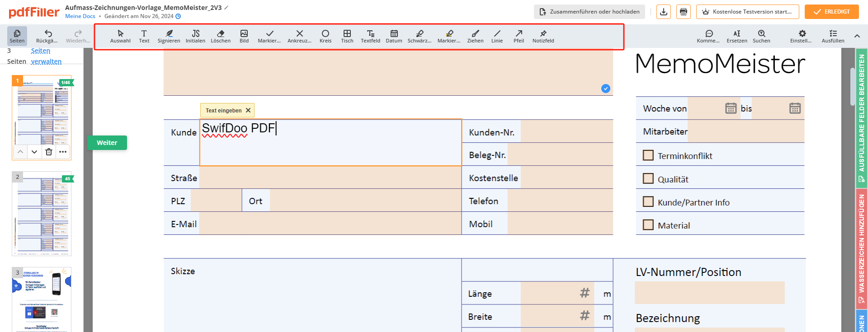Download the document via download icon

(663, 12)
